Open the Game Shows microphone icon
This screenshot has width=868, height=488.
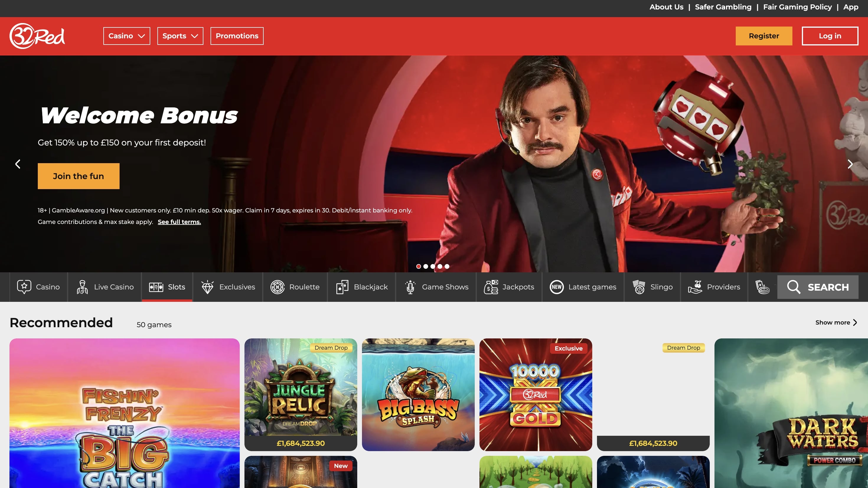[410, 287]
